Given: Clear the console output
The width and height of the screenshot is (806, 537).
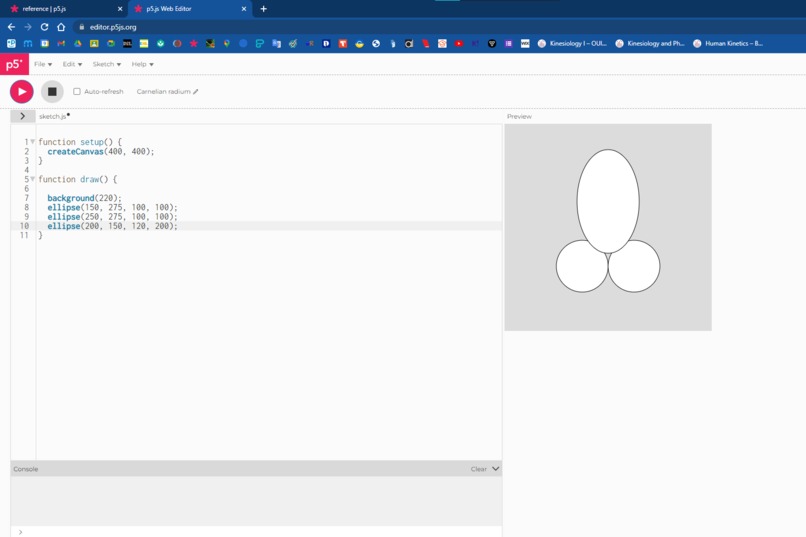Looking at the screenshot, I should pyautogui.click(x=479, y=469).
